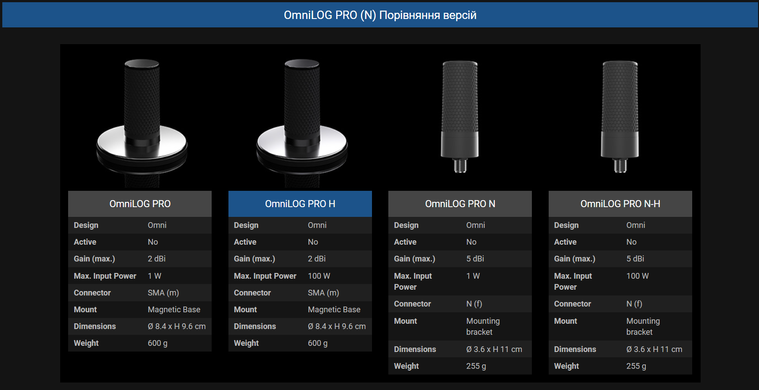This screenshot has width=759, height=390.
Task: Click 'Omni' design value under OmniLOG PRO N-H
Action: tap(636, 225)
